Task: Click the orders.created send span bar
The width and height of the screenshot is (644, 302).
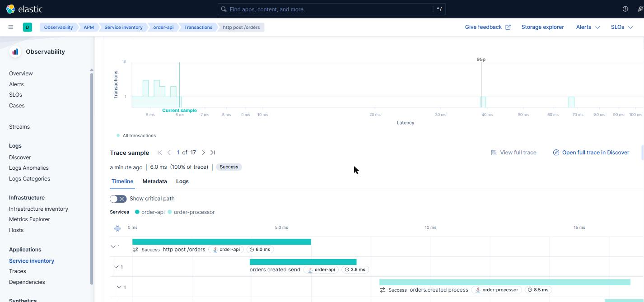Action: point(303,262)
